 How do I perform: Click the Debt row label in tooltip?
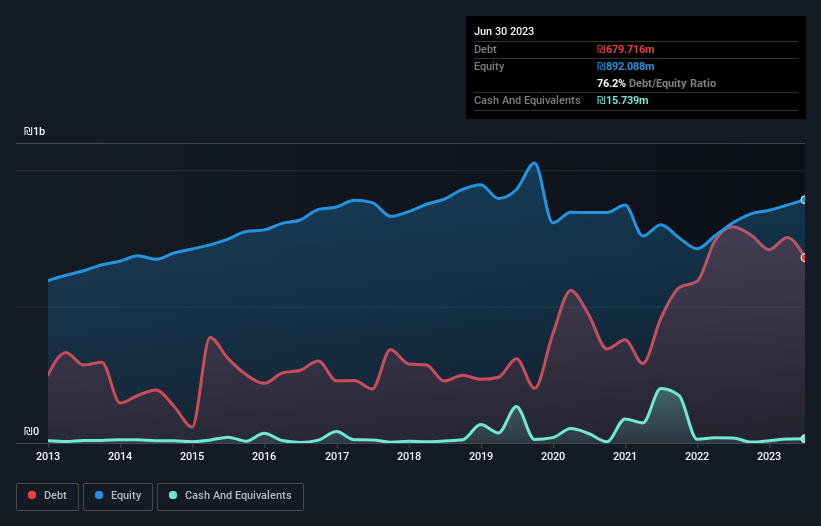[485, 49]
